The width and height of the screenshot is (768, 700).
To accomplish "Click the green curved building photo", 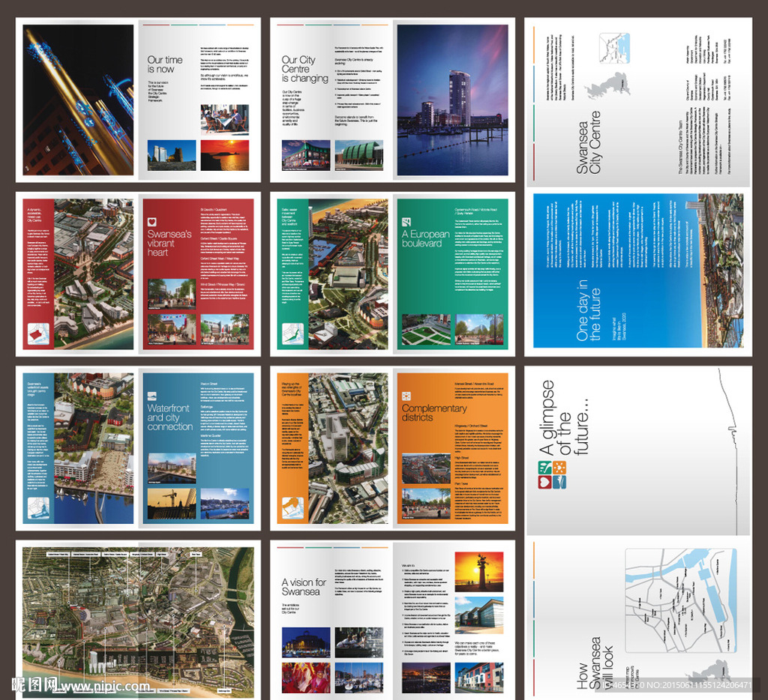I will click(359, 155).
